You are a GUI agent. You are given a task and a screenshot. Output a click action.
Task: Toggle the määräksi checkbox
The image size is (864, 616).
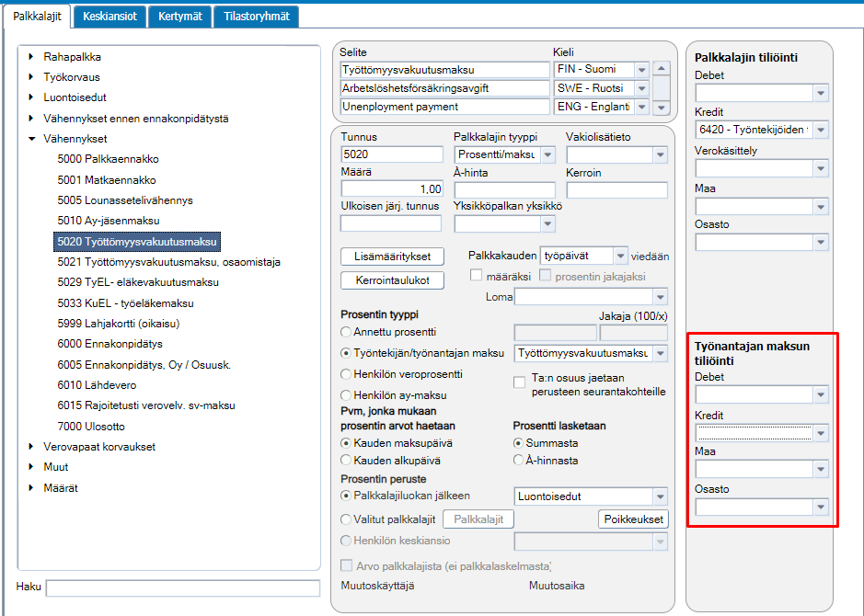476,275
